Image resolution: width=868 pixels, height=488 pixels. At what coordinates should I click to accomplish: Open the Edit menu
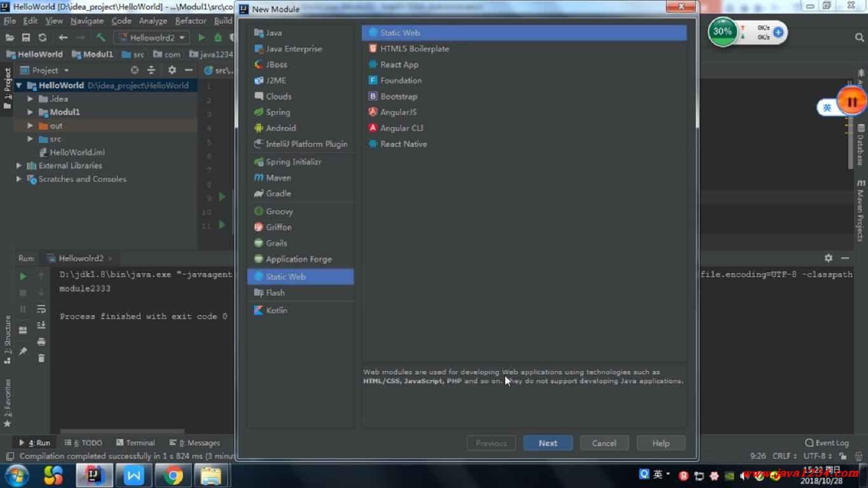coord(31,21)
